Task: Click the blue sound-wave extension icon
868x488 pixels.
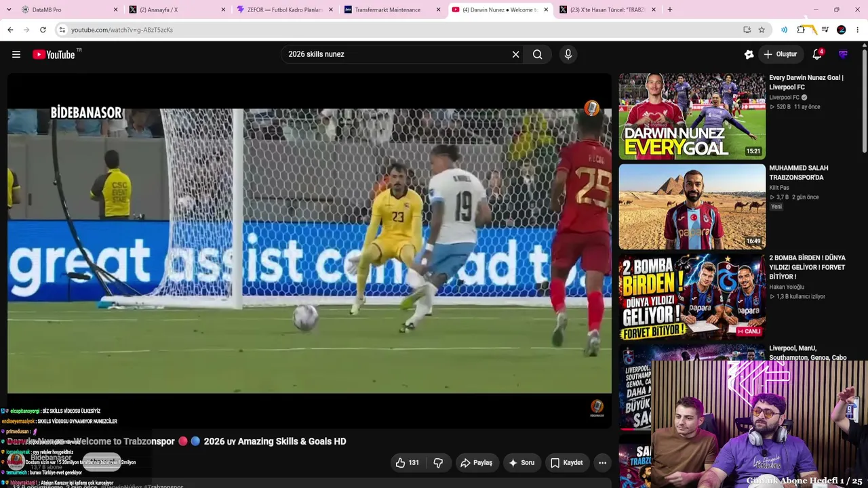Action: [784, 30]
